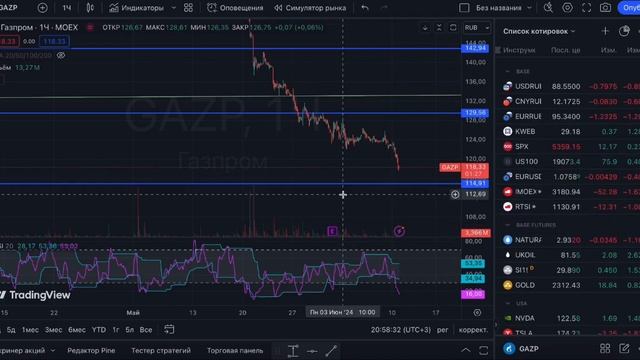The image size is (640, 360).
Task: Collapse the BASE watchlist section
Action: coord(507,71)
